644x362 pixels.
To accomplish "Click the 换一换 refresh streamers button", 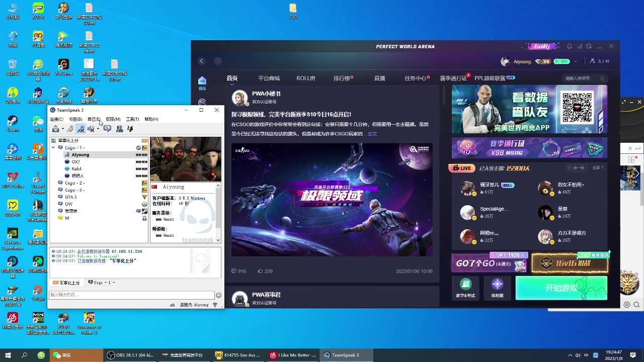I will tap(576, 168).
